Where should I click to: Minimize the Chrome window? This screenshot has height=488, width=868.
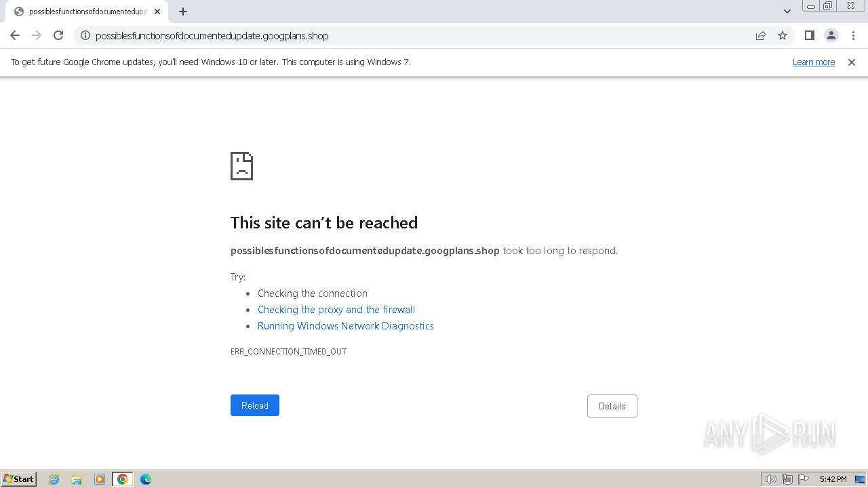pyautogui.click(x=811, y=6)
